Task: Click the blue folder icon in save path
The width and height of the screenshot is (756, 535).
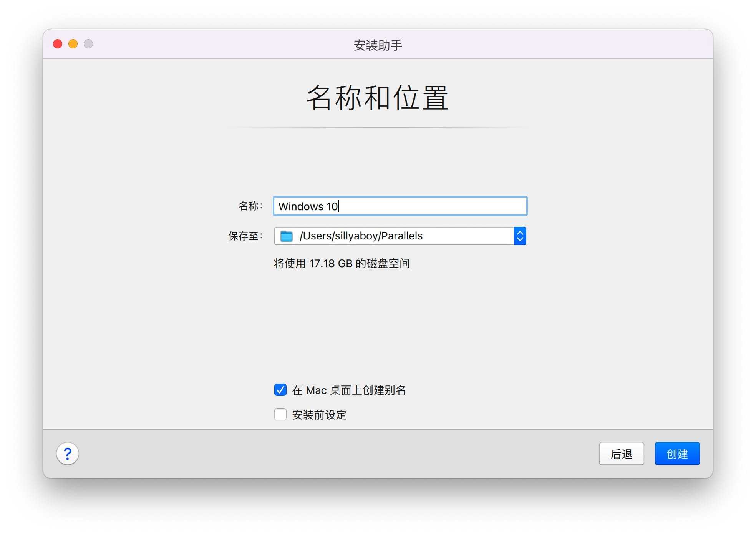Action: 287,236
